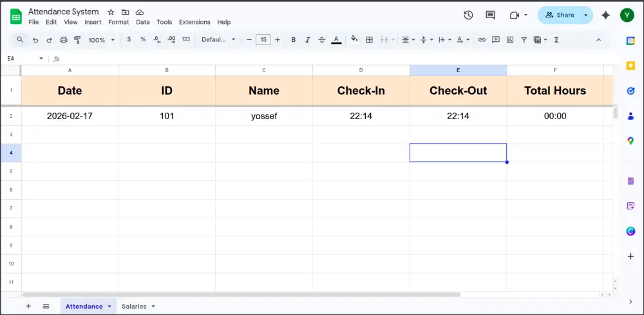Screen dimensions: 644x315
Task: Switch to the Salaries sheet
Action: [x=134, y=307]
